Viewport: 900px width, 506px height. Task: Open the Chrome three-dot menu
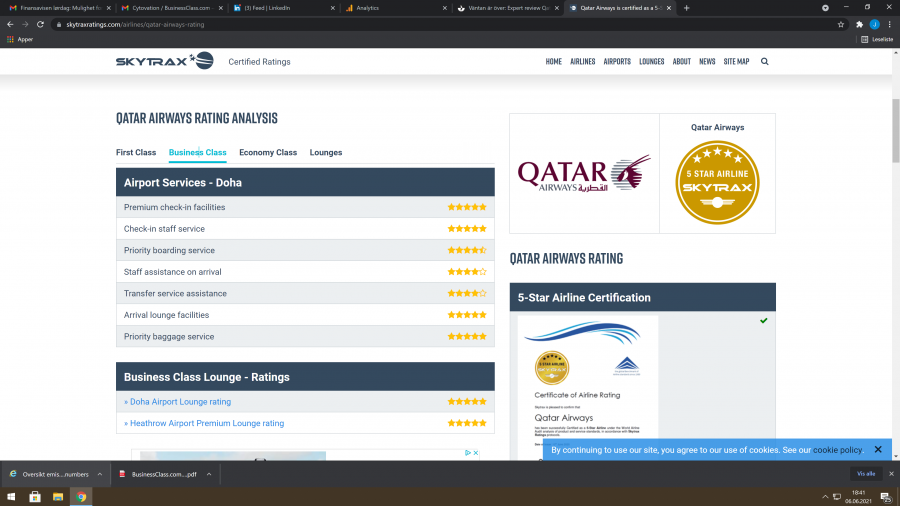[889, 24]
